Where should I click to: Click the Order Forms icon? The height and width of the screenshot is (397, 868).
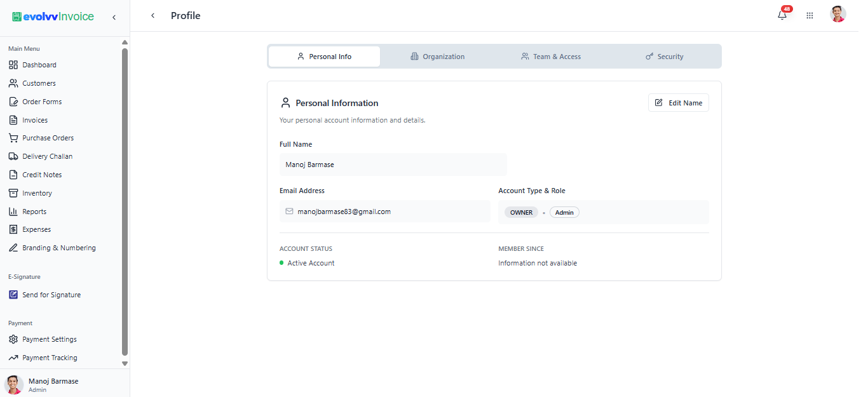pos(13,102)
